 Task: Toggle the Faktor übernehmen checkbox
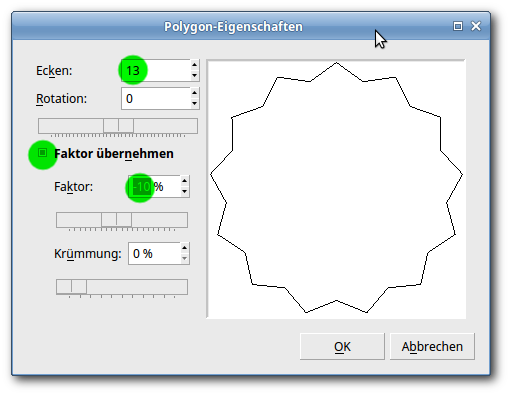42,153
